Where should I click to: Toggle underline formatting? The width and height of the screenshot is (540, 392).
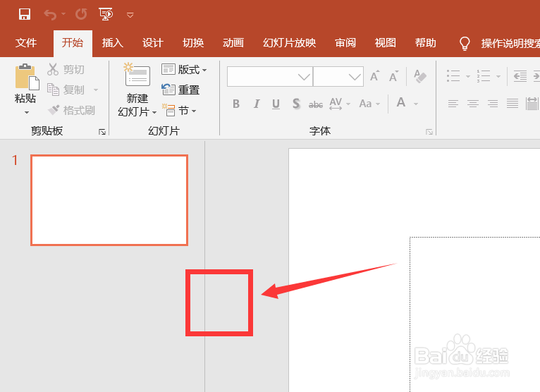coord(276,104)
